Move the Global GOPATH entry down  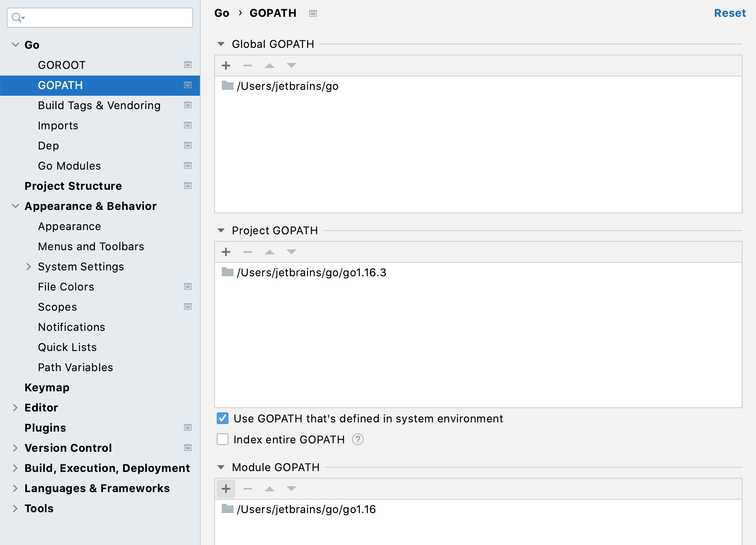click(291, 66)
